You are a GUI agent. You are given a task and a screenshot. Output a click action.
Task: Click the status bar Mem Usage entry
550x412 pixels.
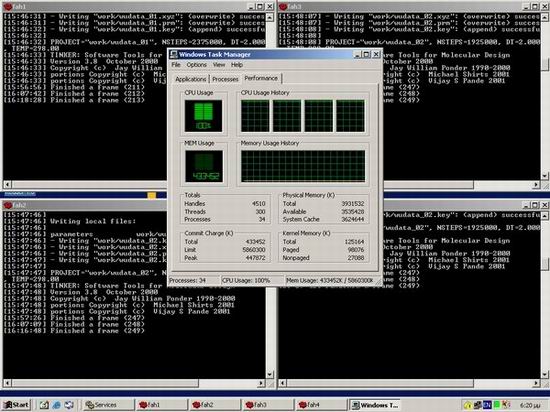330,281
